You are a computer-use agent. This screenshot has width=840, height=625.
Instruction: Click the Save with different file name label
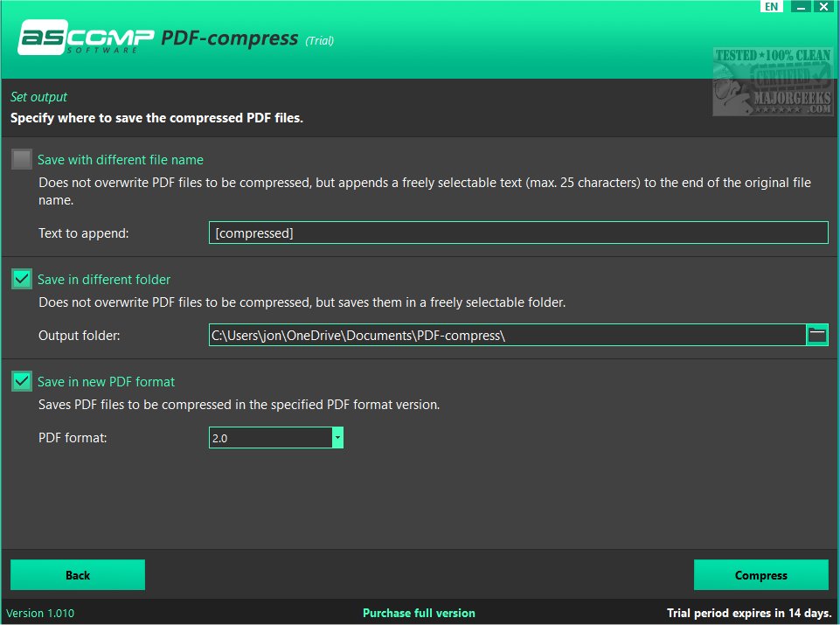121,160
